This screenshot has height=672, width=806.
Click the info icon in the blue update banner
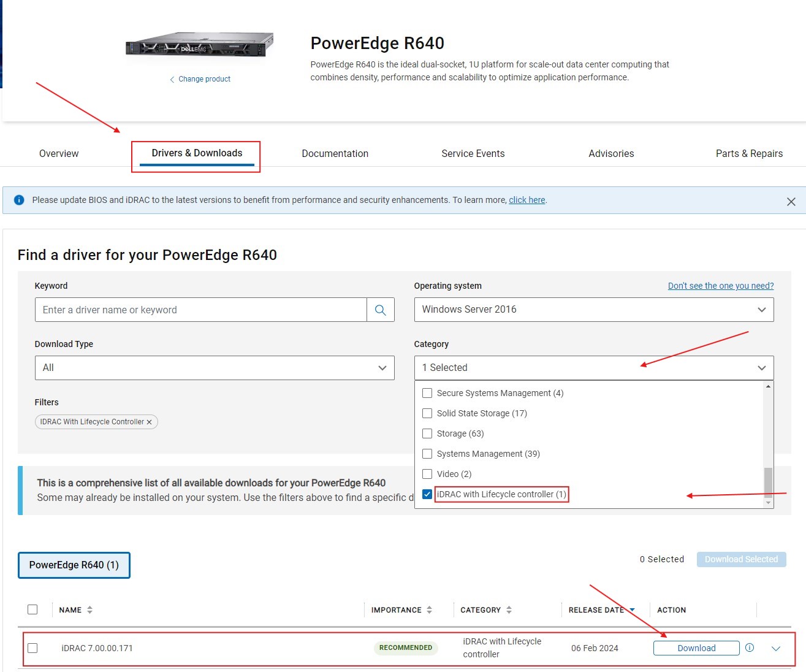(x=18, y=200)
